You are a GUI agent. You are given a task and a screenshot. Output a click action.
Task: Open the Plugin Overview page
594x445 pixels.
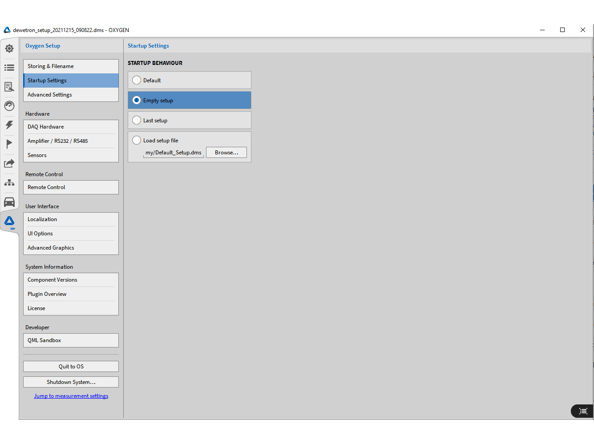point(71,294)
